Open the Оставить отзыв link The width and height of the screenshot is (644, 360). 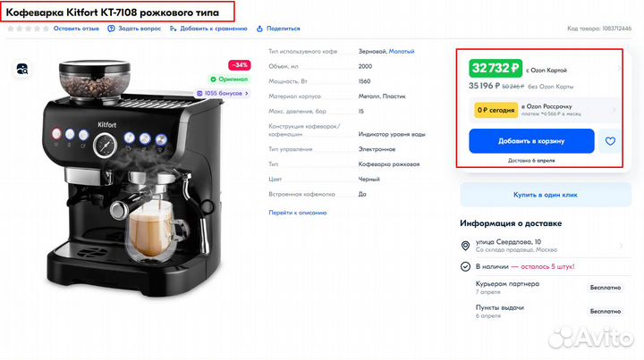point(76,29)
